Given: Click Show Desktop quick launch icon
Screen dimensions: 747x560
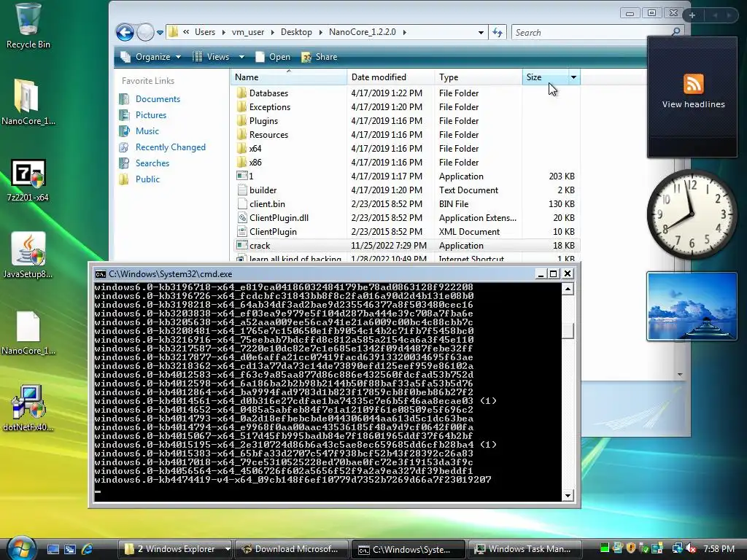Looking at the screenshot, I should (x=53, y=549).
